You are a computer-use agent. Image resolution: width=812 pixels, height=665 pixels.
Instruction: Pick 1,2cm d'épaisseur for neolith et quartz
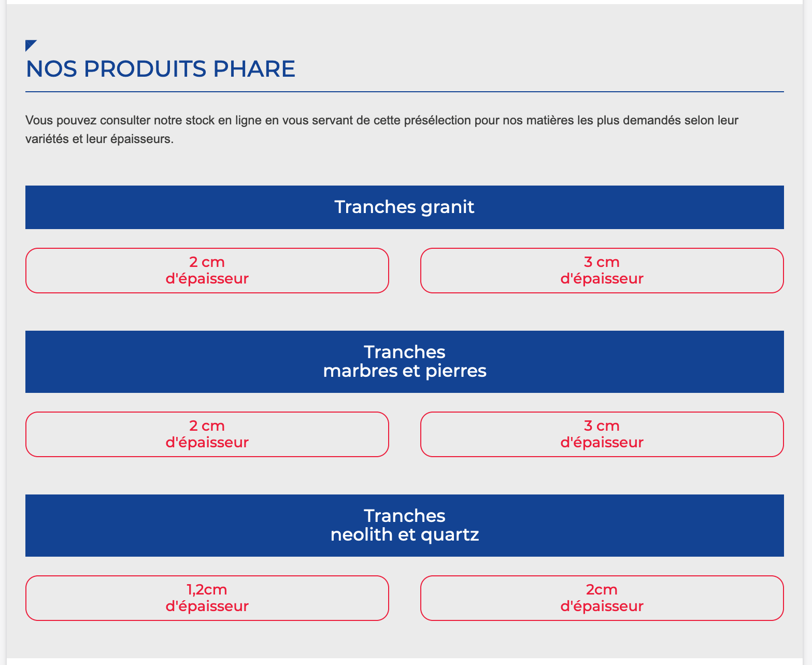[207, 598]
